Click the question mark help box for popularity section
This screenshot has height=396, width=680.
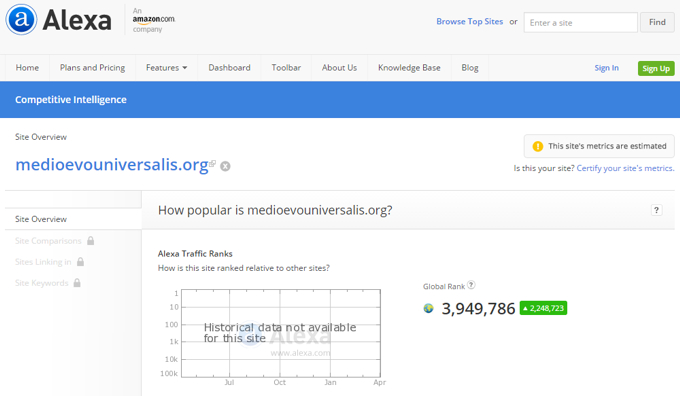(x=656, y=210)
